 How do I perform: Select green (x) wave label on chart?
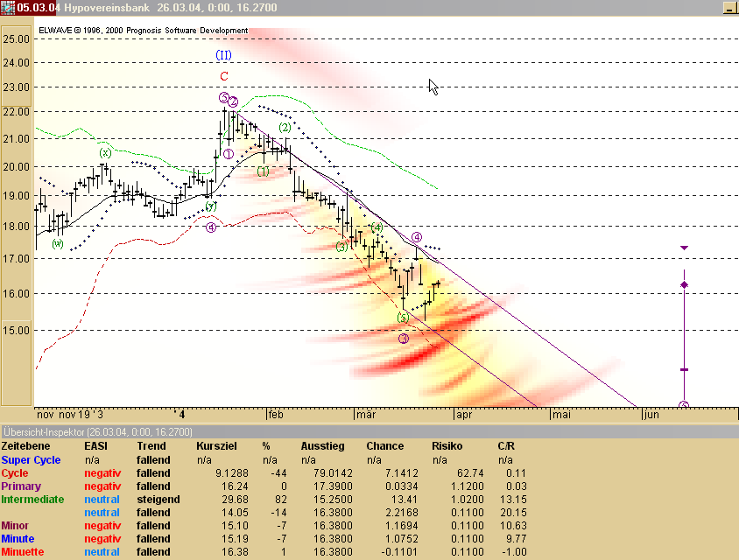(105, 152)
